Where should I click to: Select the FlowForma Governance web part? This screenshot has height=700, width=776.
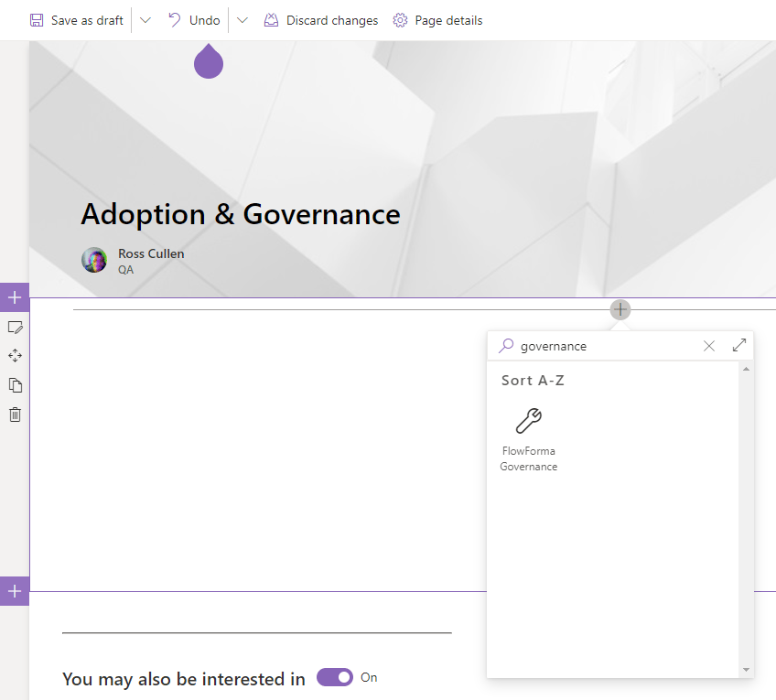pos(529,439)
